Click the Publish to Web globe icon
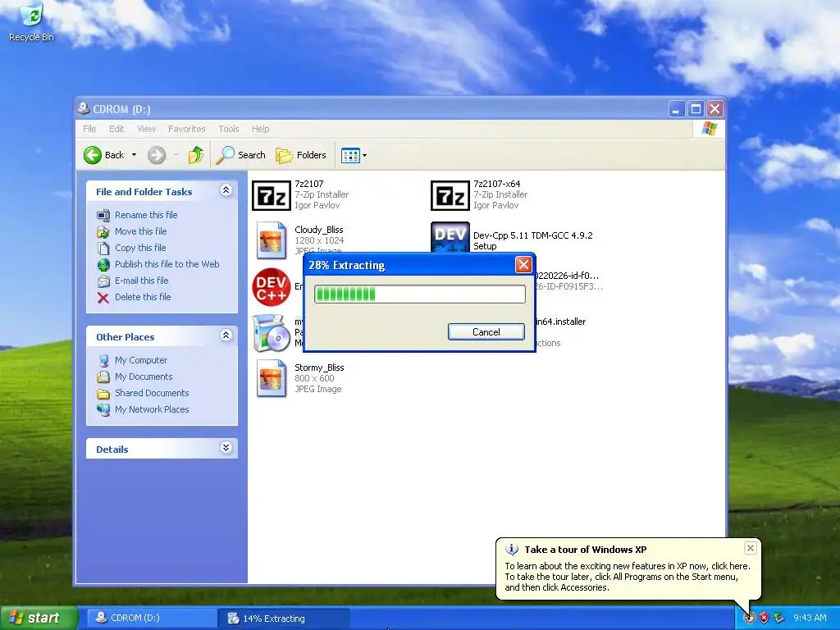840x630 pixels. [x=103, y=265]
